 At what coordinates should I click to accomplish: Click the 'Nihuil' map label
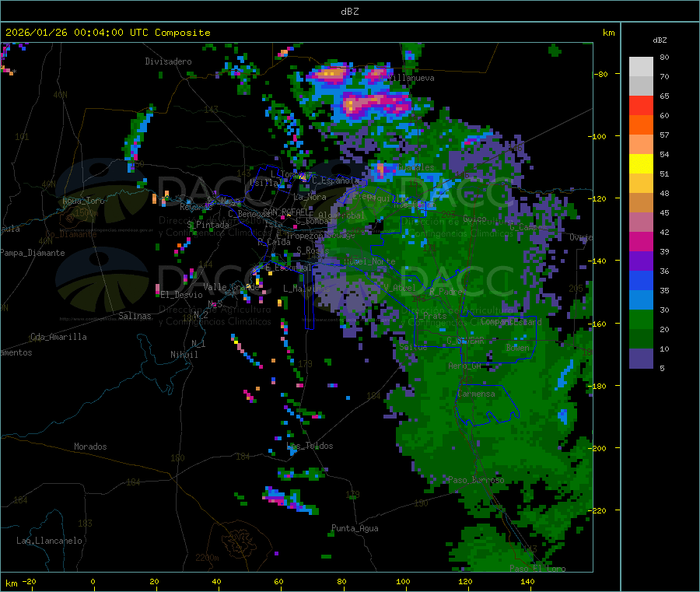pos(184,355)
